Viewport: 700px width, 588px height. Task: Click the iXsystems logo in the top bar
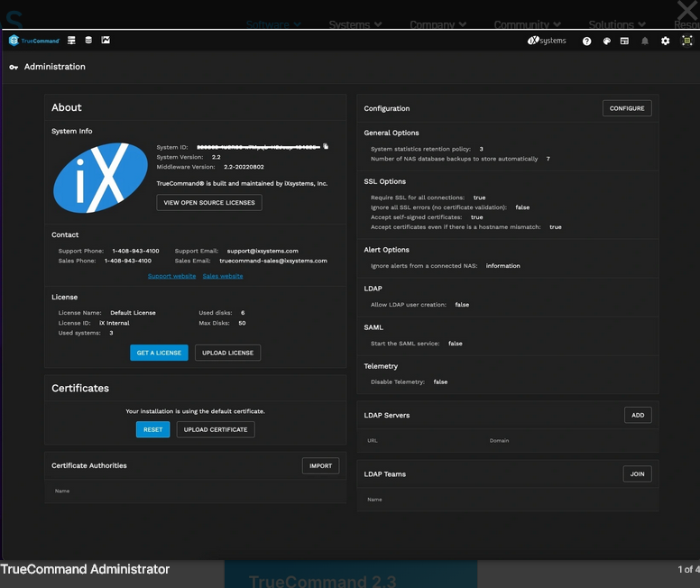[x=547, y=41]
